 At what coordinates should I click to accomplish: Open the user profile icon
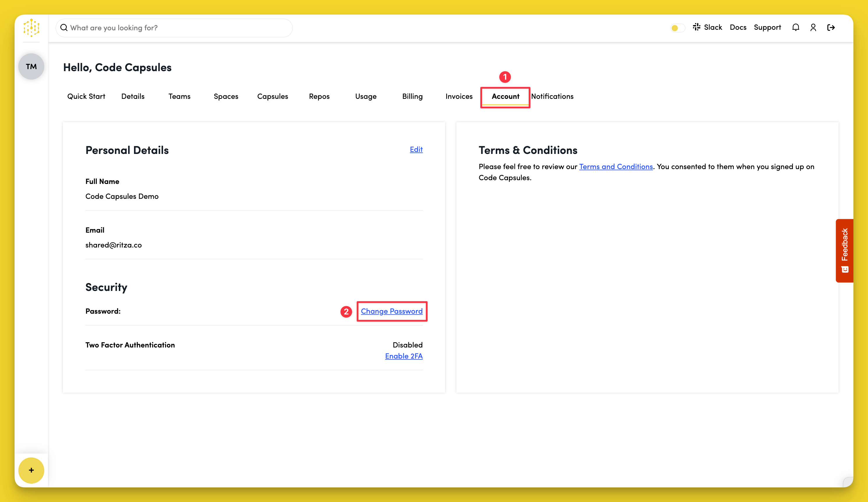(813, 28)
